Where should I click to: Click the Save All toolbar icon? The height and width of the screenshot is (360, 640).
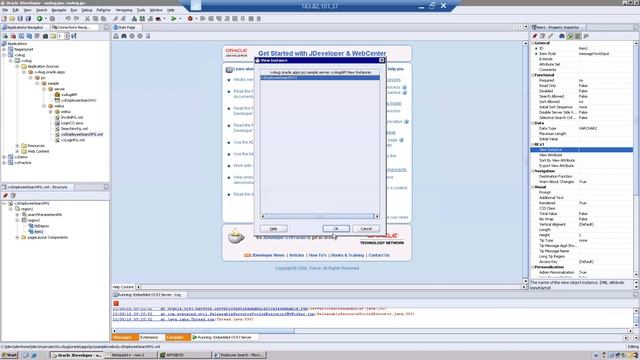28,18
